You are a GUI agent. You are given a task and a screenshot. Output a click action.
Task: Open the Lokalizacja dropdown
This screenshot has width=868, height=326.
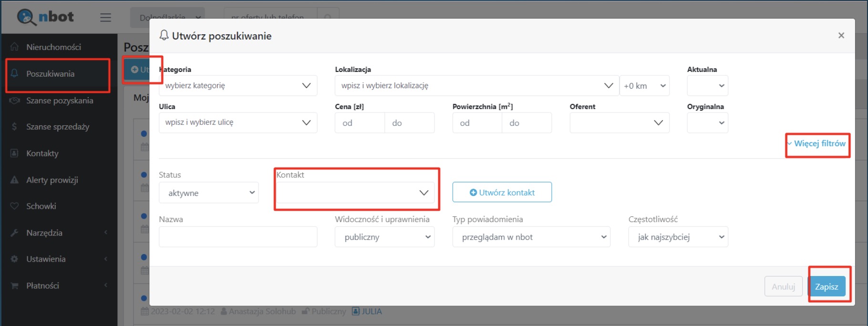pos(477,85)
